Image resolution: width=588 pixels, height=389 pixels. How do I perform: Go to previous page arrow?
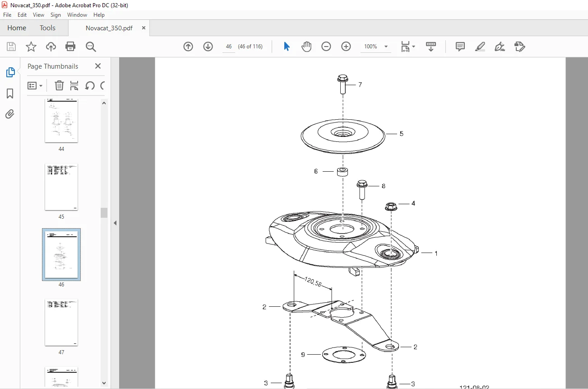(188, 47)
